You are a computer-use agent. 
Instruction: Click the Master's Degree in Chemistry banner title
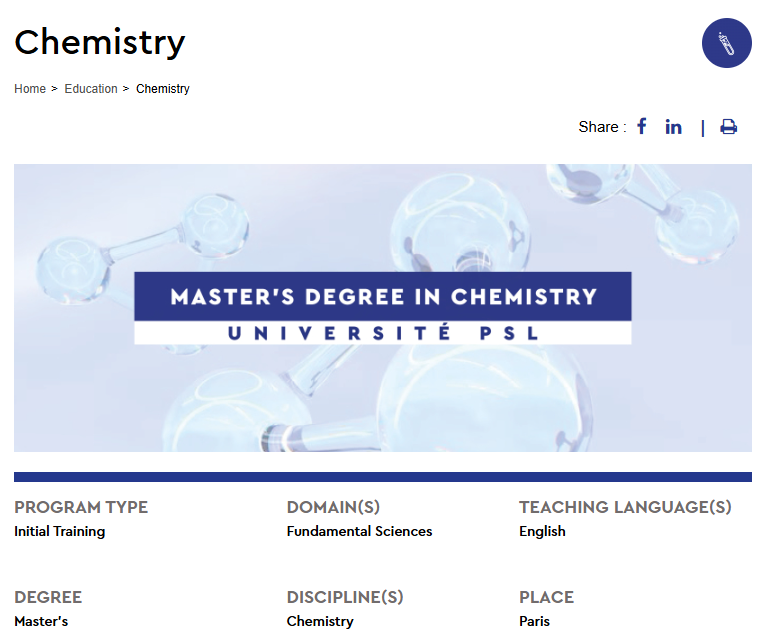(x=383, y=297)
